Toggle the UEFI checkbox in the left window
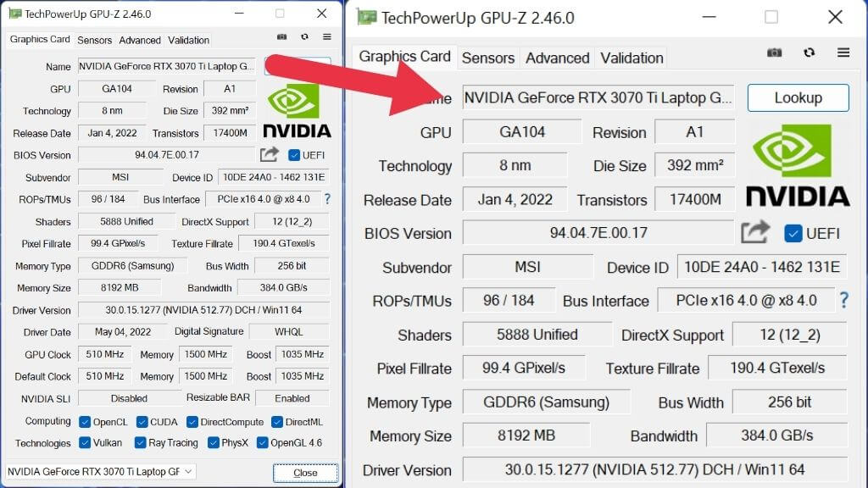The width and height of the screenshot is (868, 488). click(x=294, y=155)
